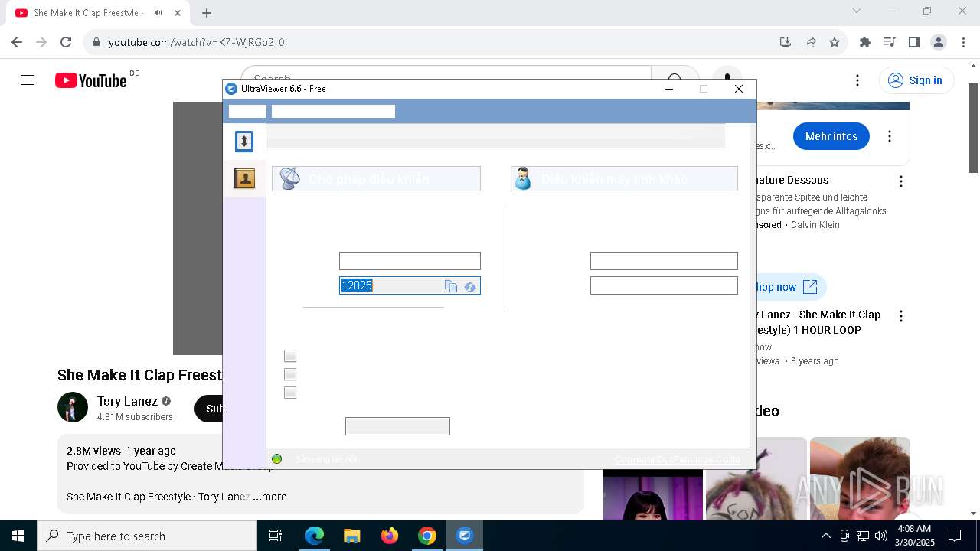Launch Microsoft Edge from the taskbar
This screenshot has width=980, height=551.
[x=315, y=536]
